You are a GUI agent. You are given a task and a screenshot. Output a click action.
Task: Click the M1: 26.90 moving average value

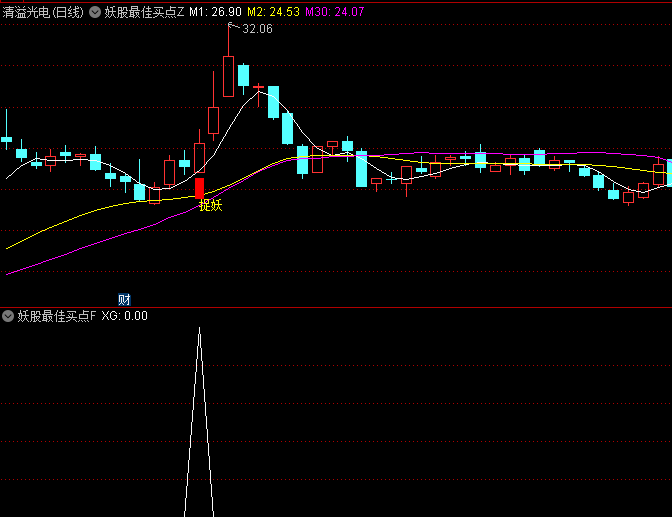[x=216, y=12]
